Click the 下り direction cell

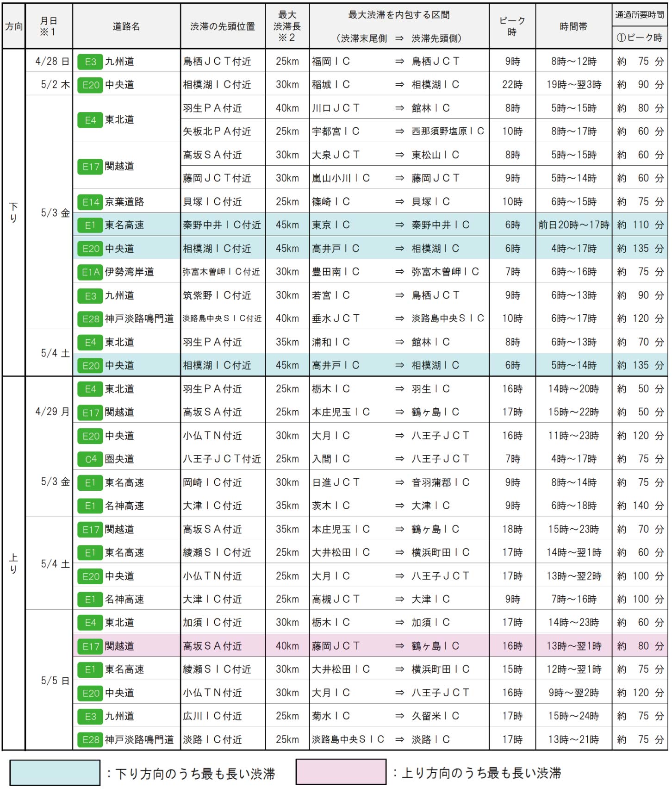(13, 213)
